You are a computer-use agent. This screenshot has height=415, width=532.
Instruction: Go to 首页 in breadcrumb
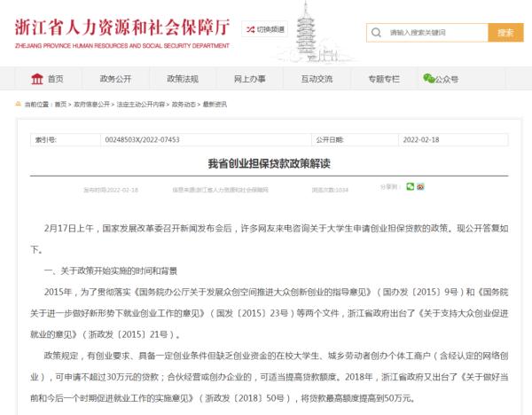click(60, 104)
